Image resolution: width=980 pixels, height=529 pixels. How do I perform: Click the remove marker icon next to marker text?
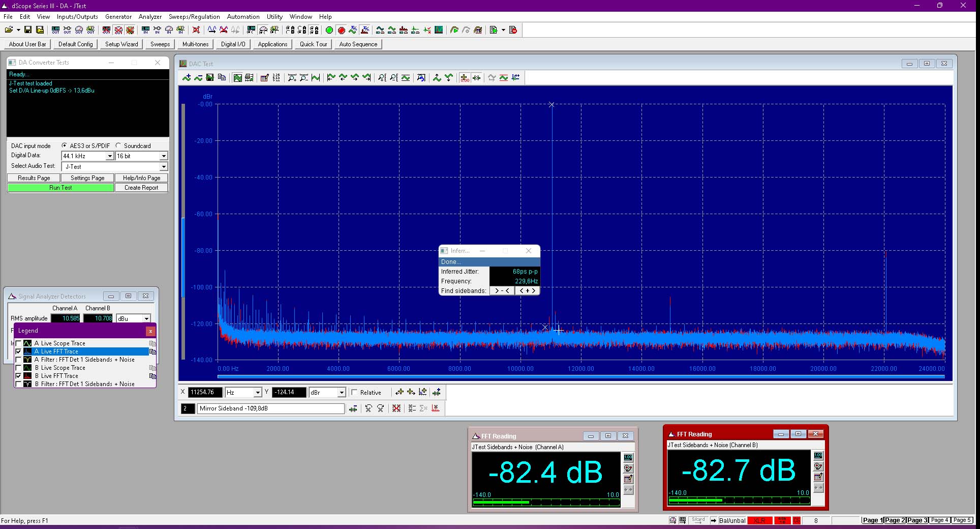point(353,408)
